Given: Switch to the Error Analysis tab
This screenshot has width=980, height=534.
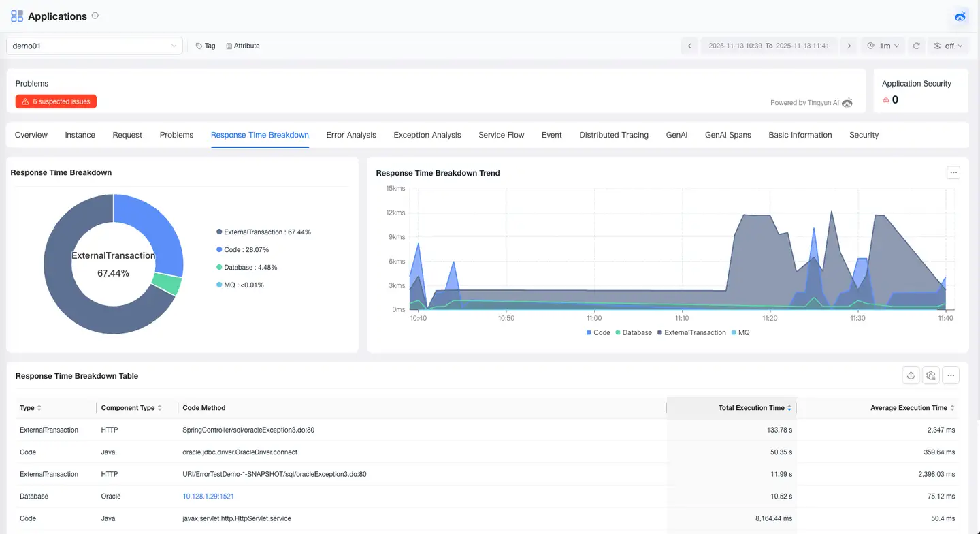Looking at the screenshot, I should (351, 135).
